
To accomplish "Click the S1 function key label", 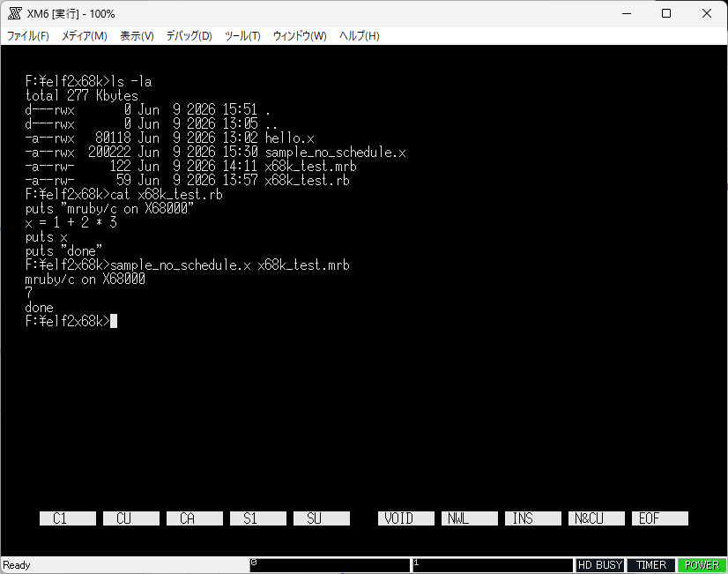I will [x=258, y=518].
